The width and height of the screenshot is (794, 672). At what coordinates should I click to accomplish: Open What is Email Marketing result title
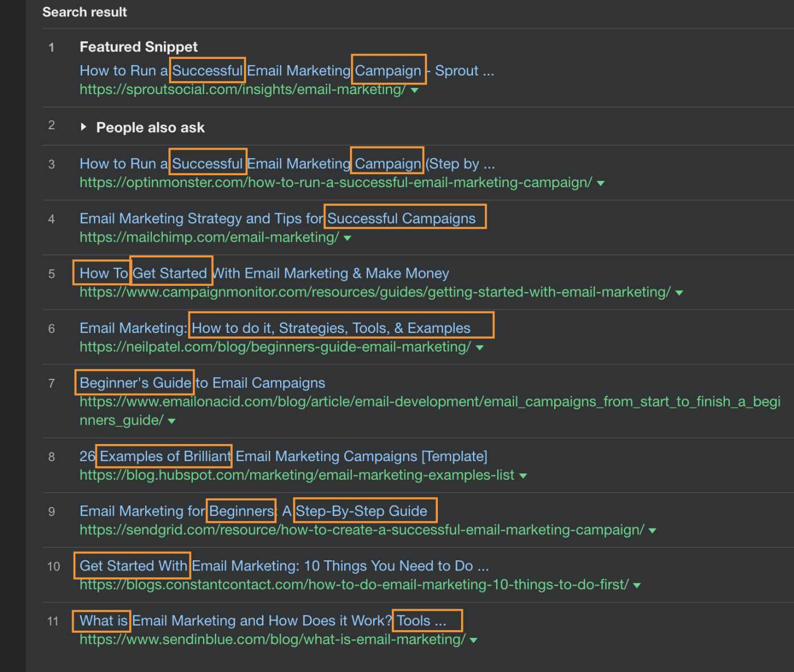(x=263, y=621)
